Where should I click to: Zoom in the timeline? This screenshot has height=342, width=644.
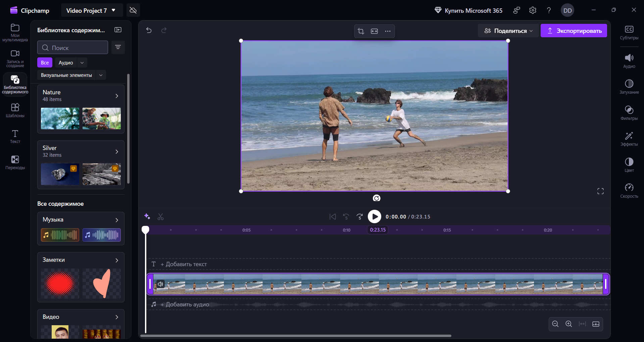coord(569,324)
